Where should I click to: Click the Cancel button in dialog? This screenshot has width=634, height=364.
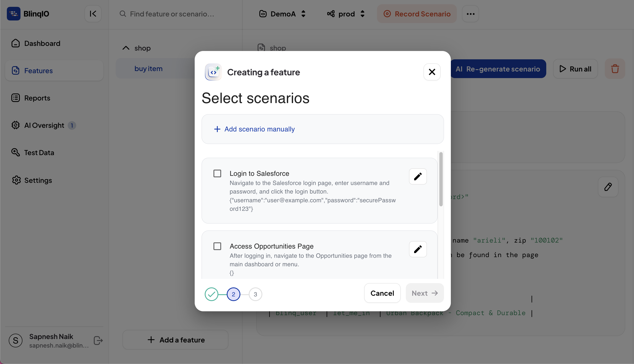pos(382,293)
